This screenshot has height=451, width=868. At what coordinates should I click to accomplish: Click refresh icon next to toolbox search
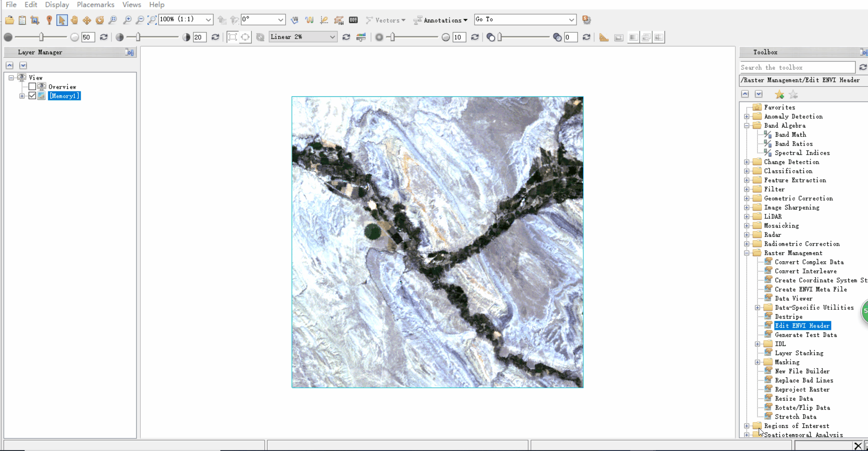pyautogui.click(x=863, y=67)
